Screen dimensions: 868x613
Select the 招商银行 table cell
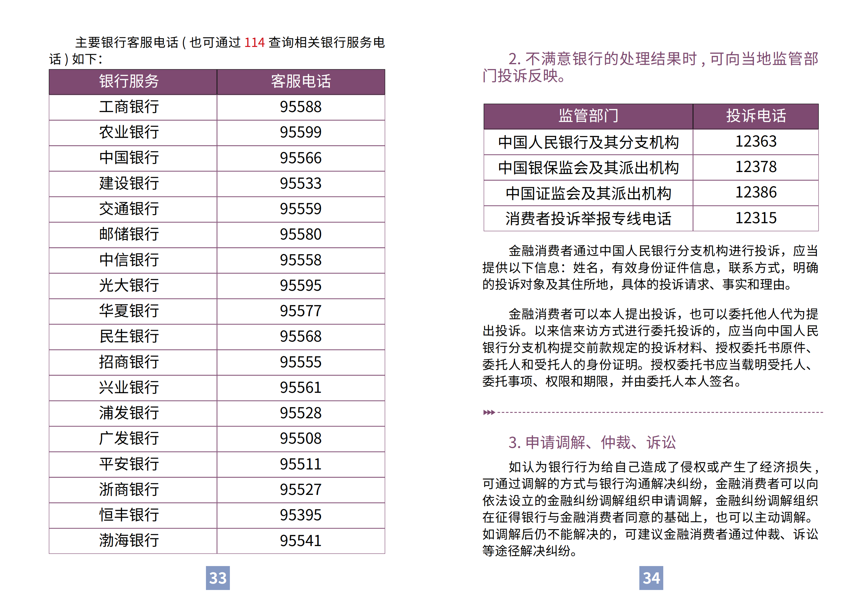pos(129,362)
